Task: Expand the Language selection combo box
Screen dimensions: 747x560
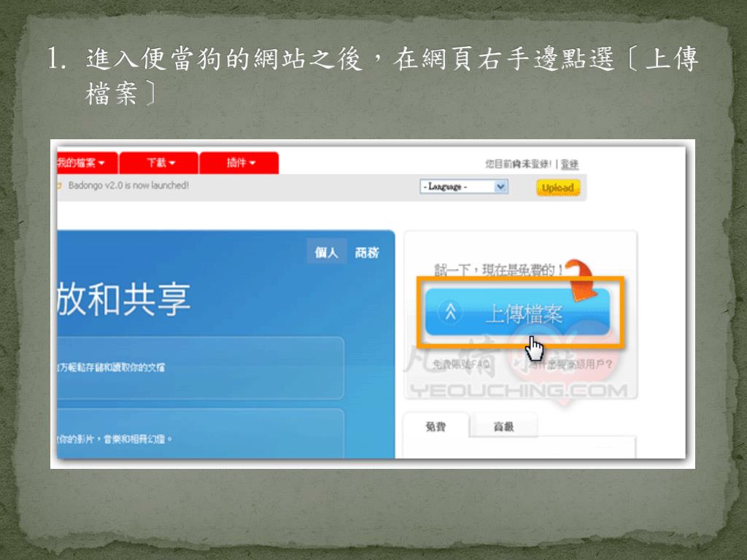Action: (464, 187)
